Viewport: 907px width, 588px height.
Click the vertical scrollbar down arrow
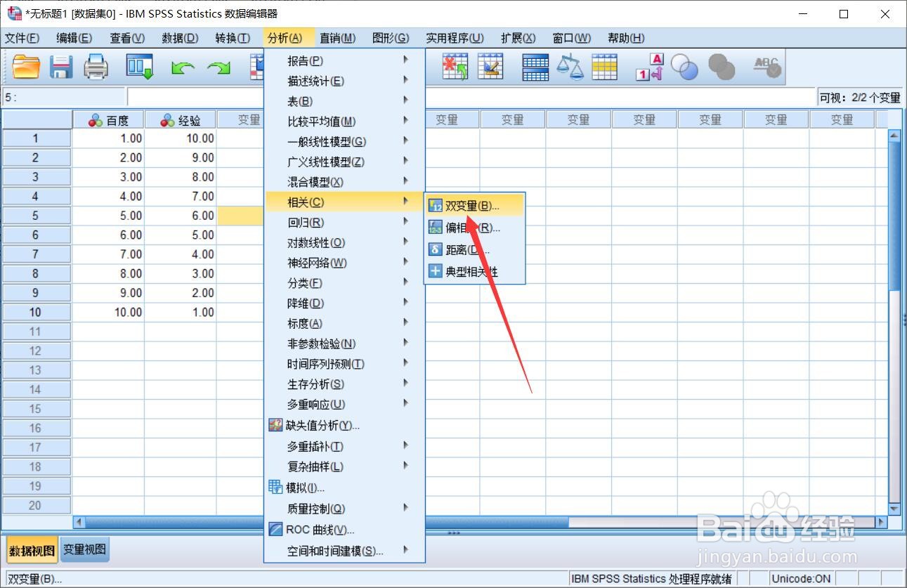[x=894, y=509]
